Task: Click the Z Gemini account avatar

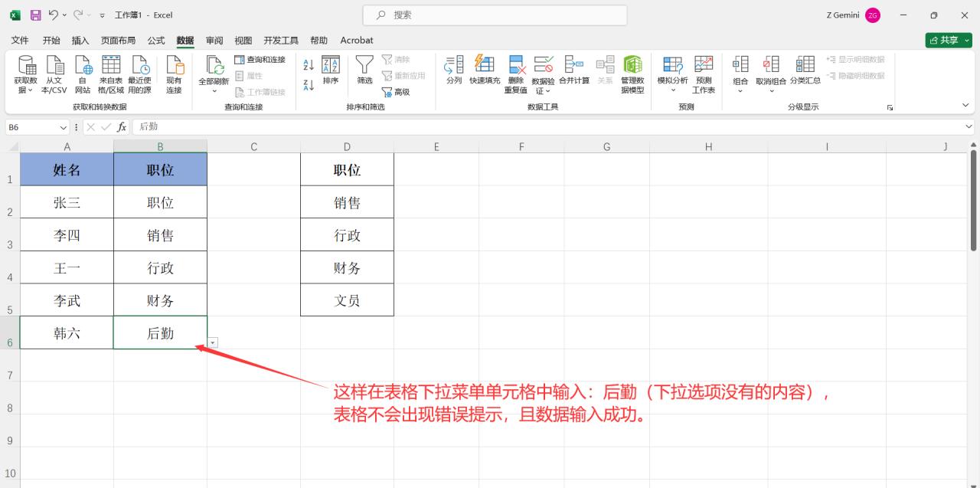Action: tap(873, 15)
